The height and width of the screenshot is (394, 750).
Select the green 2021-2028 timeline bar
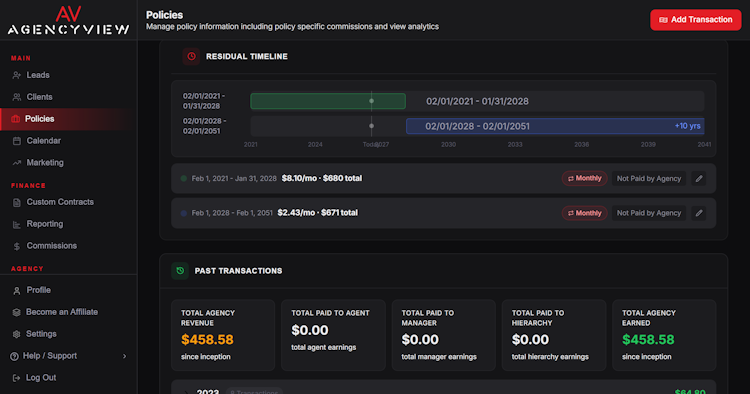coord(328,101)
